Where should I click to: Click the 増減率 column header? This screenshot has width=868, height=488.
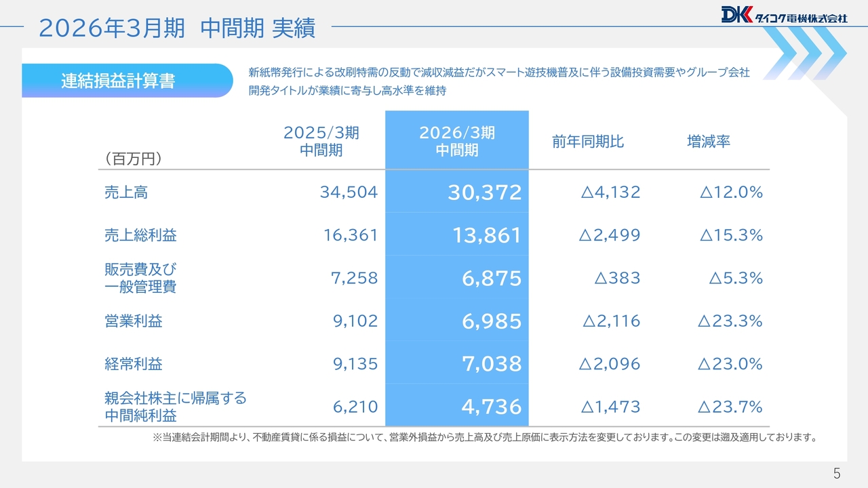(708, 142)
